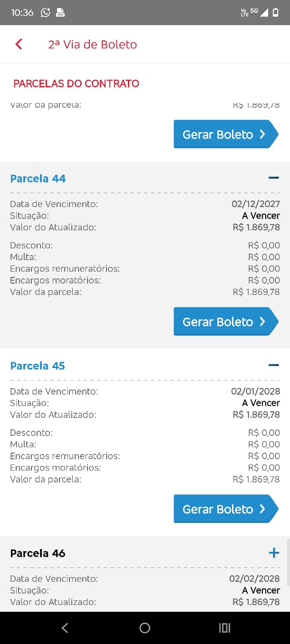Tap the red back arrow in header
This screenshot has width=290, height=644.
pyautogui.click(x=19, y=44)
